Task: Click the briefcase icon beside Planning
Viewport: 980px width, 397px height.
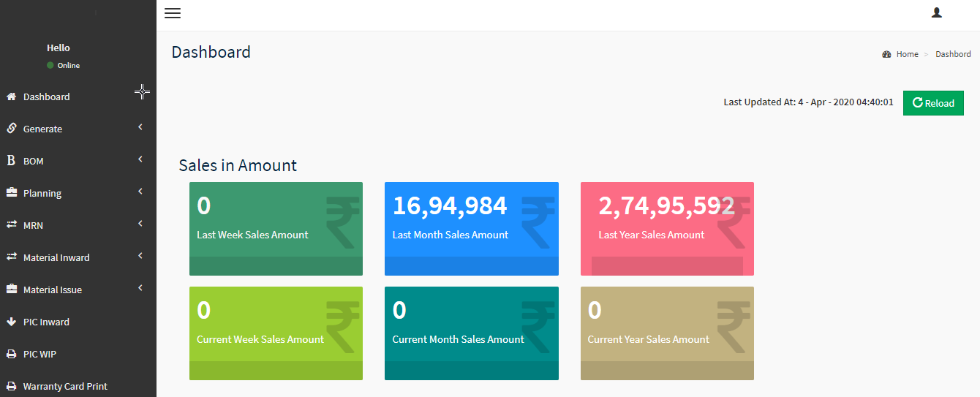Action: click(11, 193)
